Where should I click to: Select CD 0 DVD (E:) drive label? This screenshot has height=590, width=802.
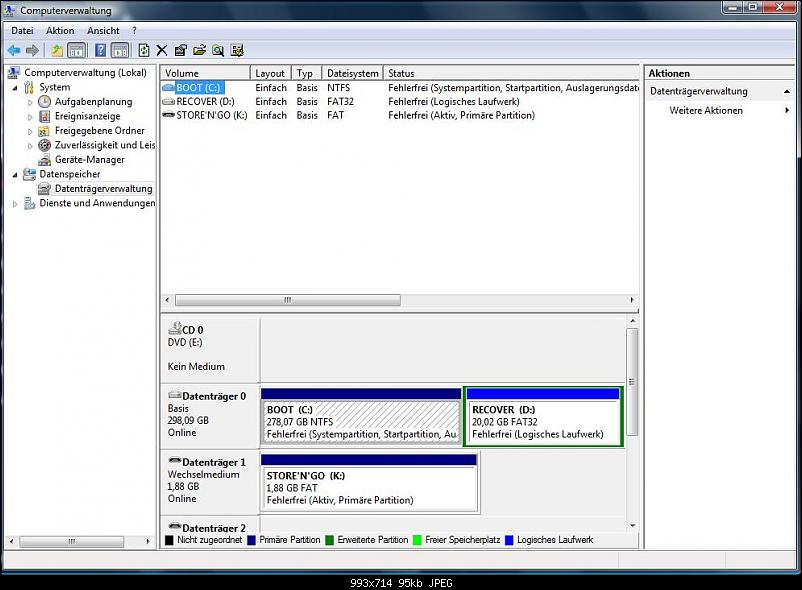tap(210, 350)
